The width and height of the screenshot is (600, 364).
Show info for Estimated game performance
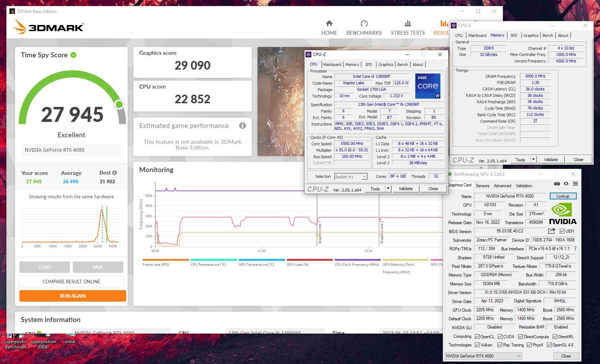242,126
